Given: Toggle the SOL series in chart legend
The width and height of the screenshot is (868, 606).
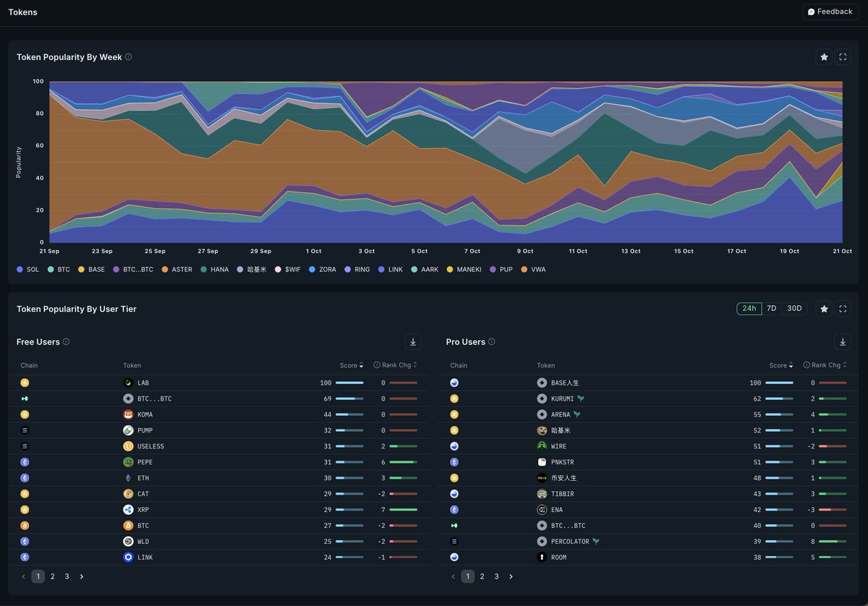Looking at the screenshot, I should (28, 270).
